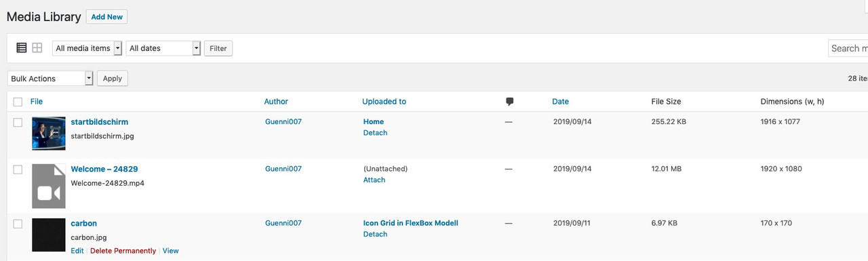Image resolution: width=868 pixels, height=261 pixels.
Task: Sort the list by the Date column
Action: 560,102
